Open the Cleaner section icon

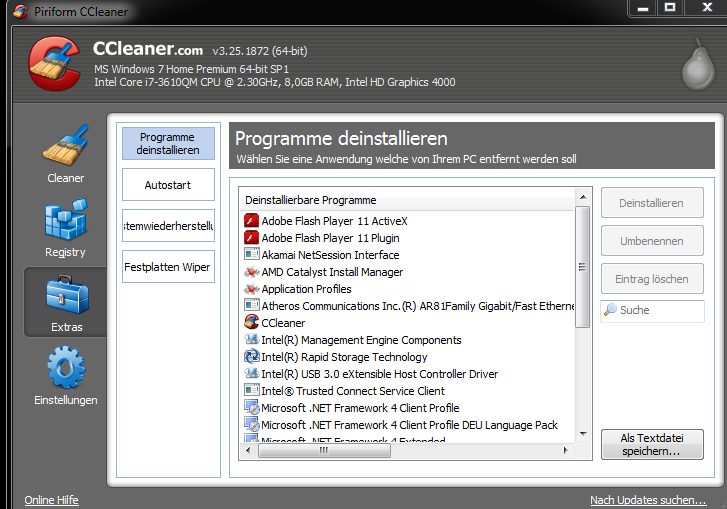tap(65, 146)
